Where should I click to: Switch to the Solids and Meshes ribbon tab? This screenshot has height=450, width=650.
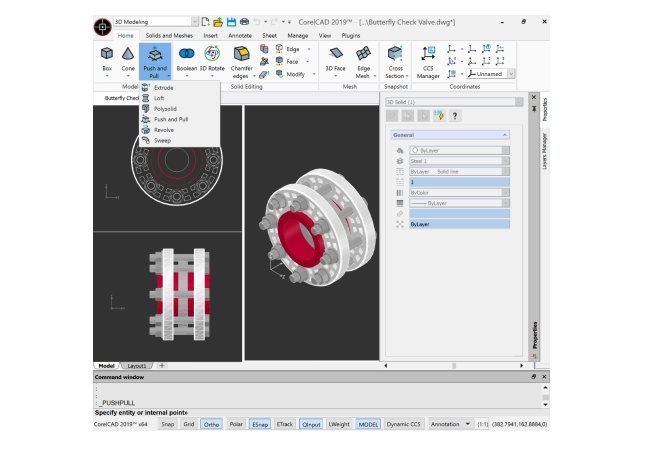[x=169, y=36]
